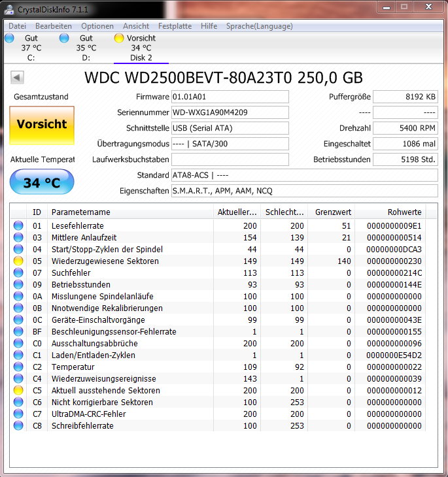This screenshot has height=477, width=448.
Task: Open the Festplatte menu
Action: [175, 26]
